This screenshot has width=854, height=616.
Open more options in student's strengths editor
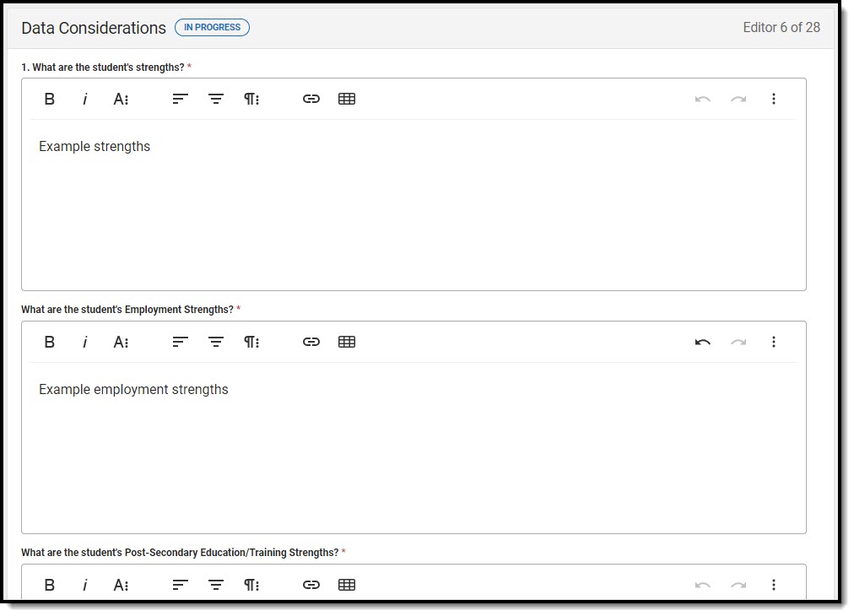[773, 99]
